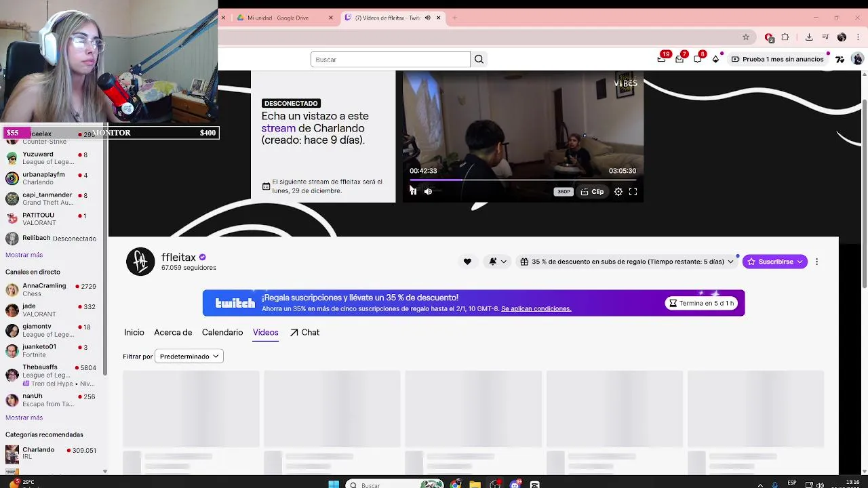Viewport: 868px width, 488px height.
Task: Pause the video player
Action: pos(413,192)
